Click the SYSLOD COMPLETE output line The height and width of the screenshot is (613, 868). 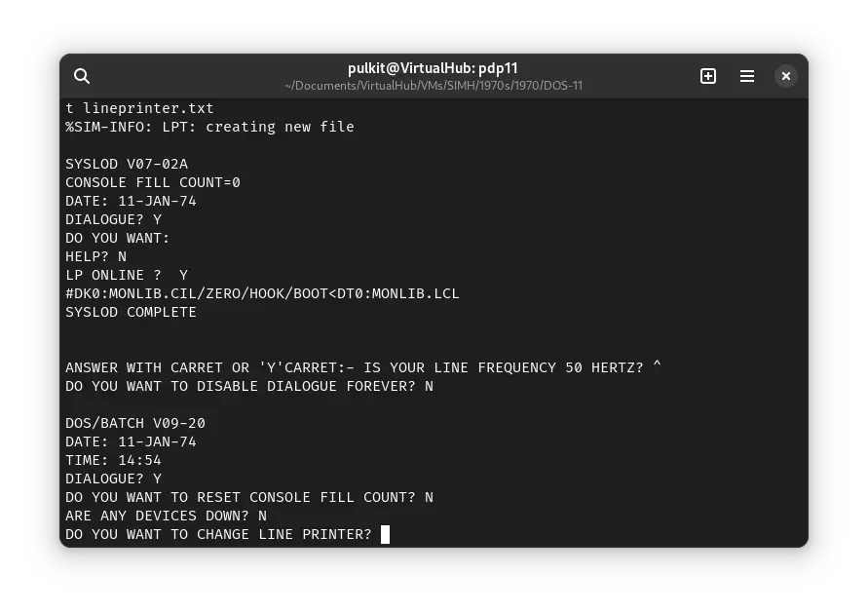click(x=131, y=312)
